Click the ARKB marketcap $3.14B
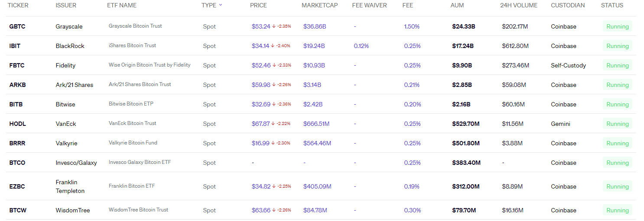 click(x=312, y=85)
